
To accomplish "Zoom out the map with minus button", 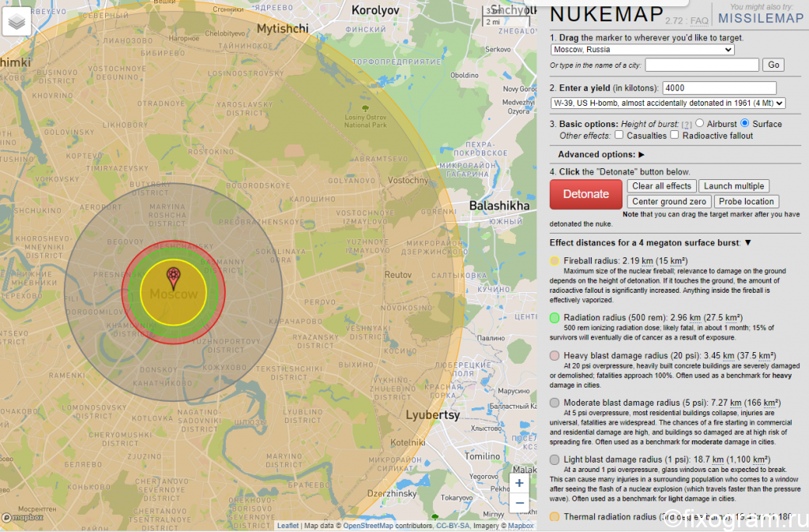I will coord(519,503).
